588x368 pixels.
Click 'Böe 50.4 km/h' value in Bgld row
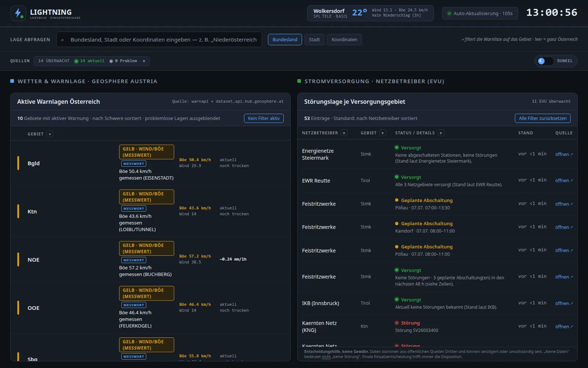point(195,160)
